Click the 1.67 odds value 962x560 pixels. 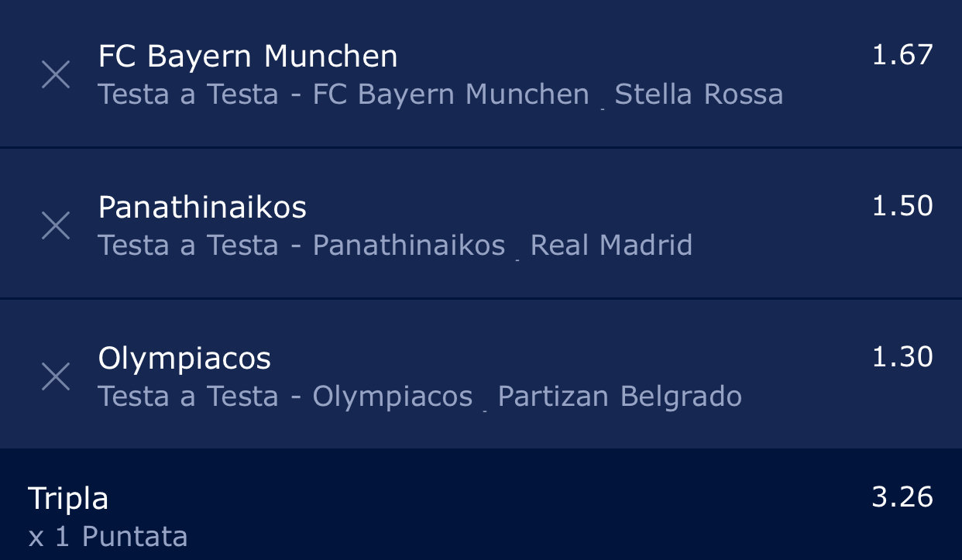click(902, 55)
